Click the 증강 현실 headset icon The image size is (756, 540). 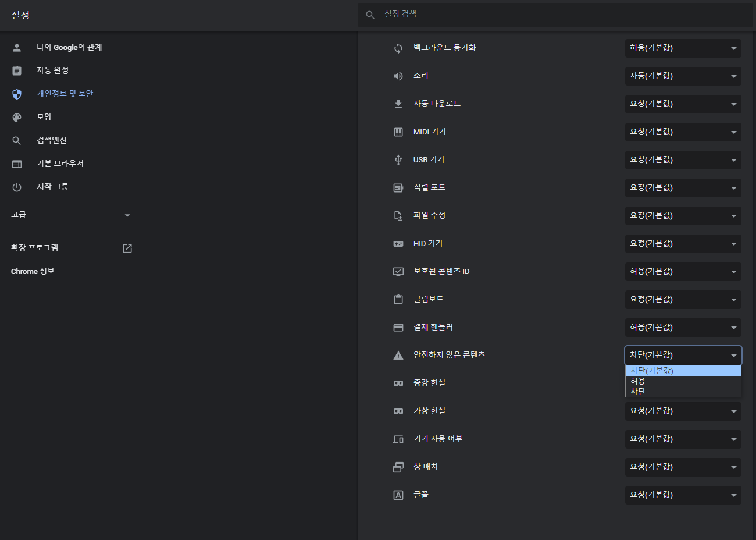(398, 383)
